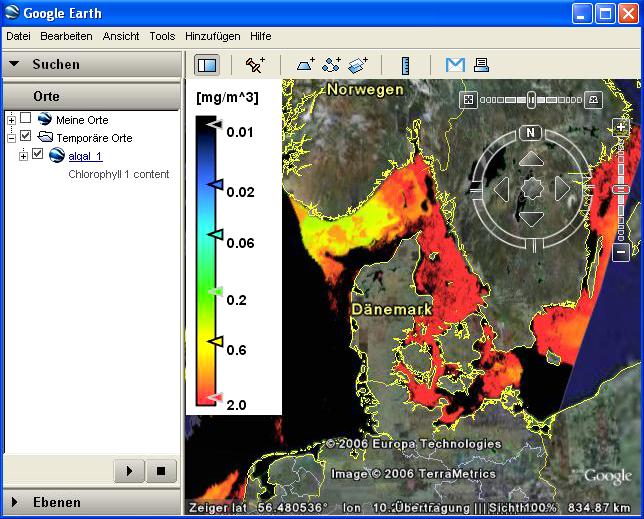The width and height of the screenshot is (644, 519).
Task: Click the add placemark pushpin icon
Action: (254, 65)
